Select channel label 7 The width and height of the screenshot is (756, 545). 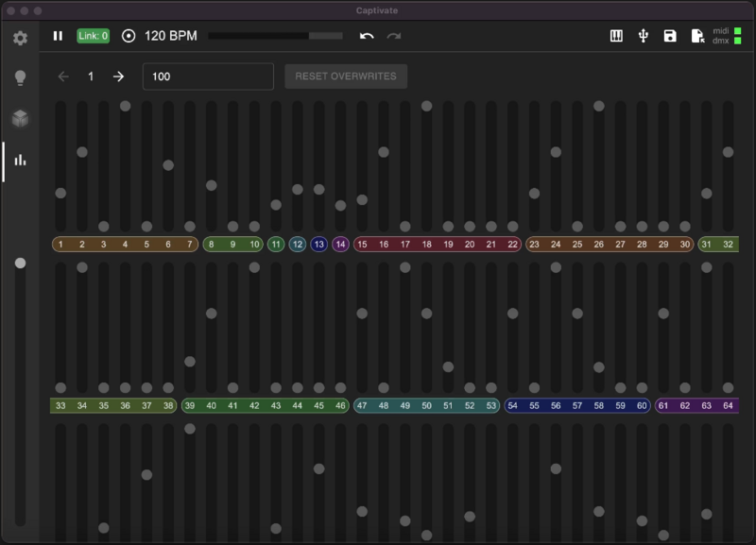coord(190,245)
